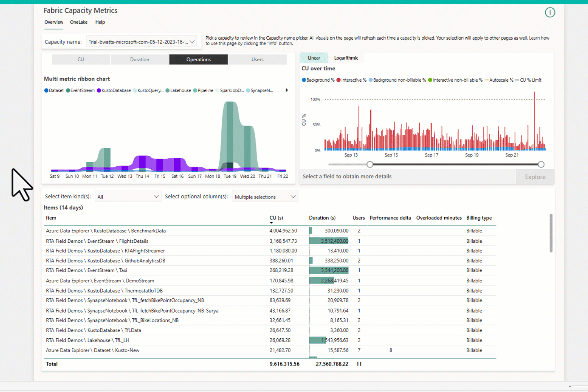The height and width of the screenshot is (392, 588).
Task: Select Background non-billable % legend entry
Action: [397, 80]
